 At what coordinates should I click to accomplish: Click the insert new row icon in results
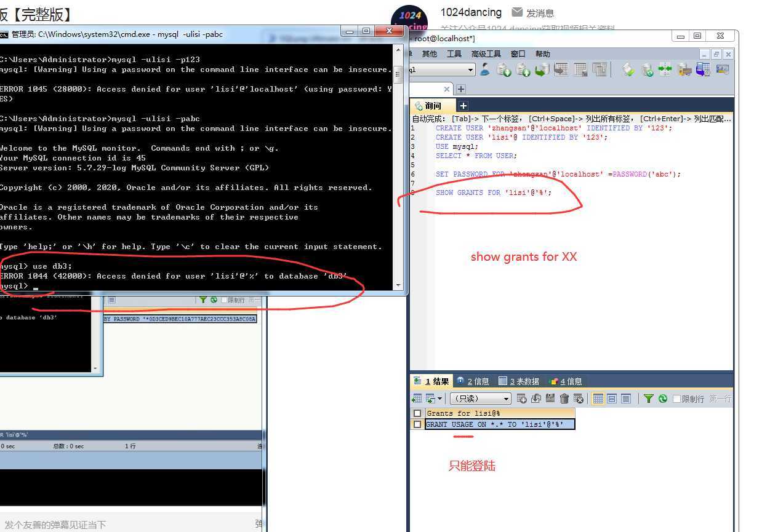click(522, 399)
